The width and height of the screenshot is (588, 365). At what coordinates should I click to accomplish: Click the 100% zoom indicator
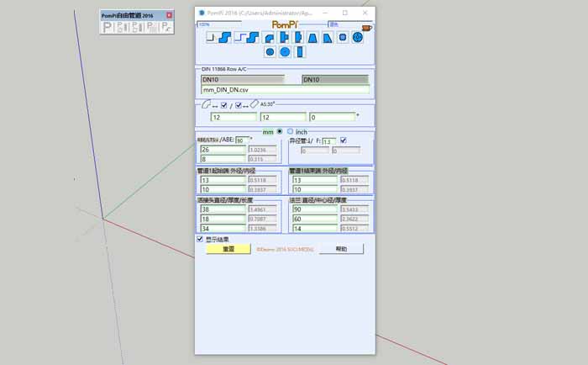204,24
